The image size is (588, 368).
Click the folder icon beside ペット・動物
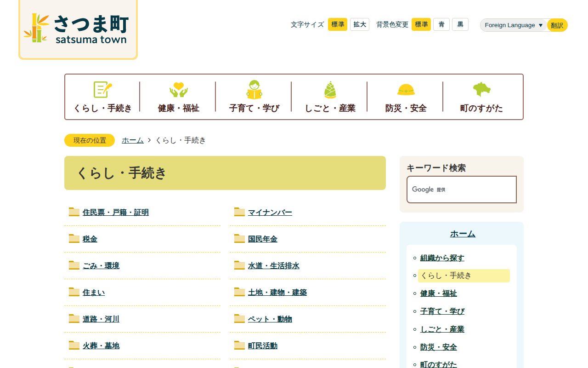pos(240,318)
